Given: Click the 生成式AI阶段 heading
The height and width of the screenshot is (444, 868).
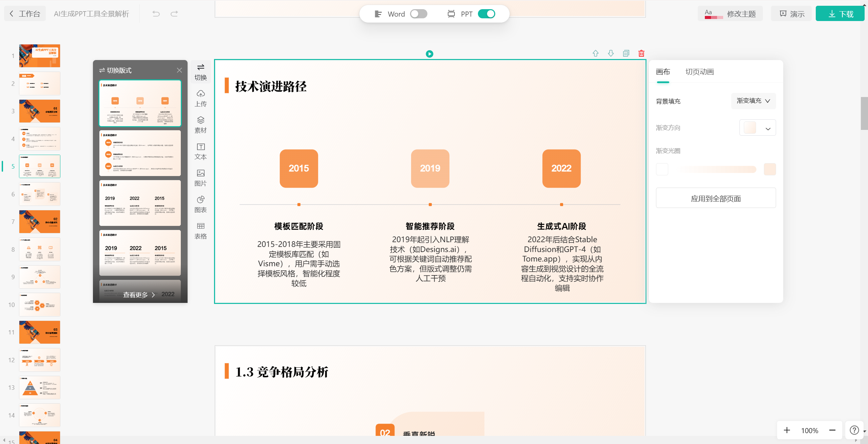Looking at the screenshot, I should pyautogui.click(x=561, y=226).
